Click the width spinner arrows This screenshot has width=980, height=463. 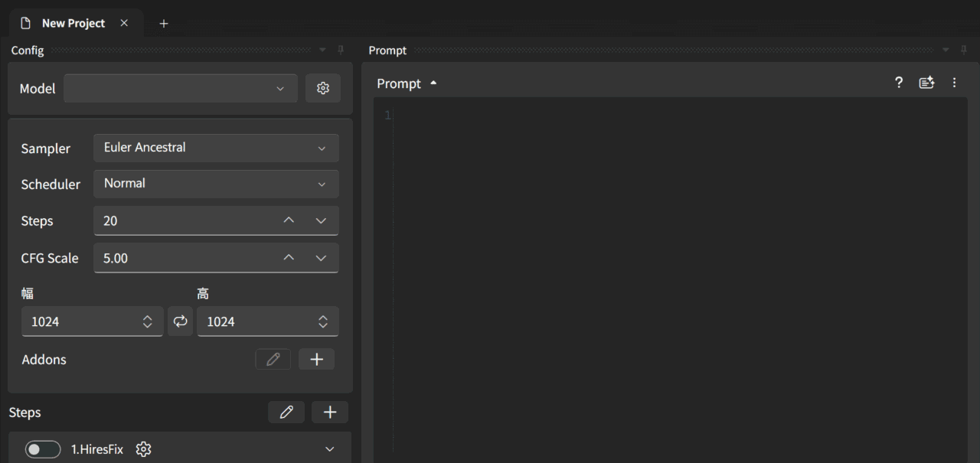pos(148,322)
